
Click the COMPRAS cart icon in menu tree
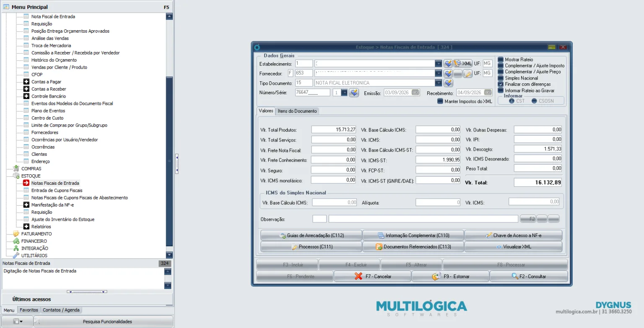pos(16,168)
